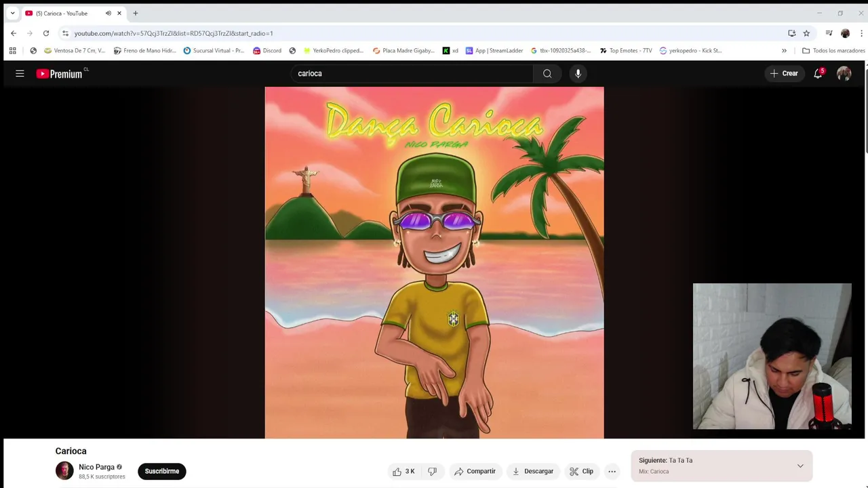Viewport: 868px width, 488px height.
Task: Click 'Mix: Carioca' playlist label
Action: pyautogui.click(x=654, y=472)
